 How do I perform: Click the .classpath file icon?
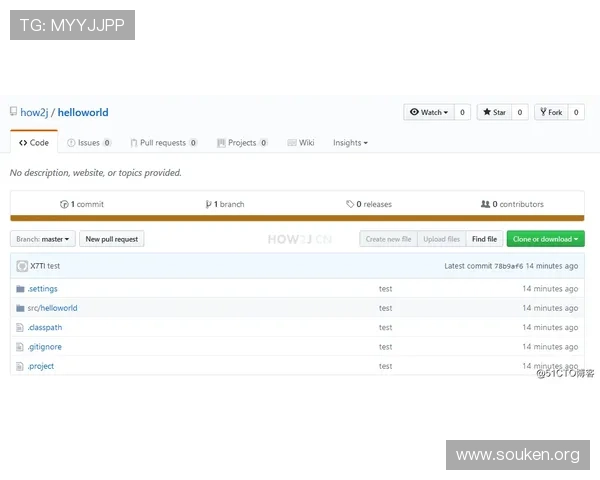pyautogui.click(x=19, y=327)
